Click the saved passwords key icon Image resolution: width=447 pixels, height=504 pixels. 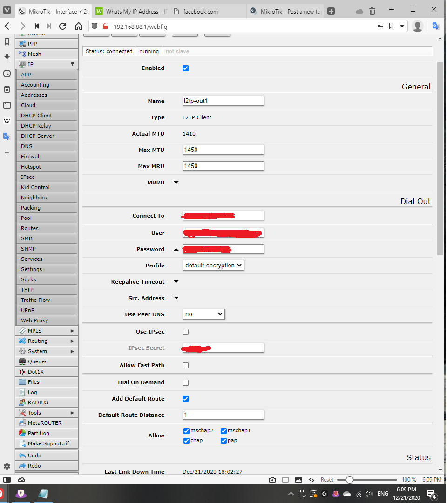tap(380, 27)
